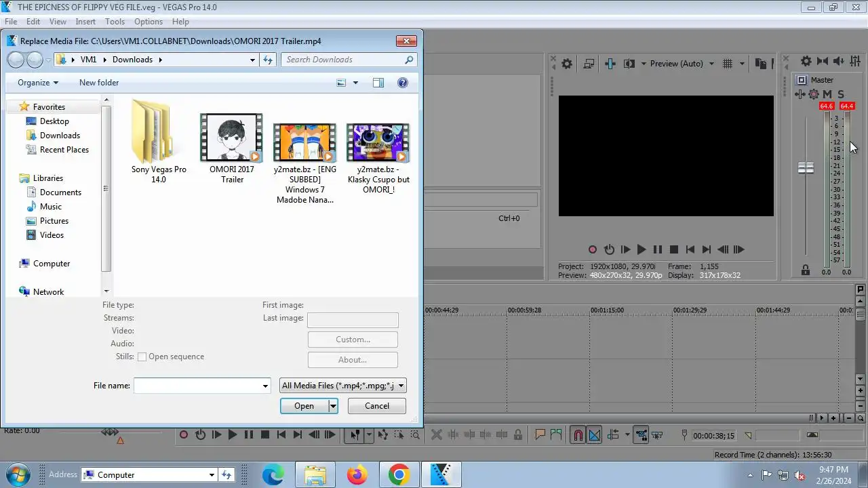Screen dimensions: 868x488
Task: Select the Selection Edit tool
Action: pyautogui.click(x=399, y=435)
